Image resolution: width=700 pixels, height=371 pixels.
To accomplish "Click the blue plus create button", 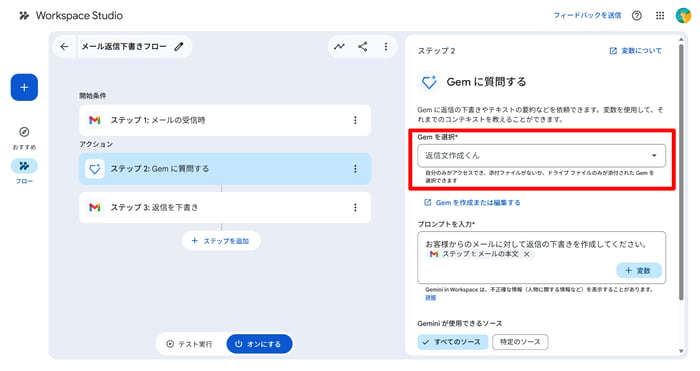I will tap(24, 88).
